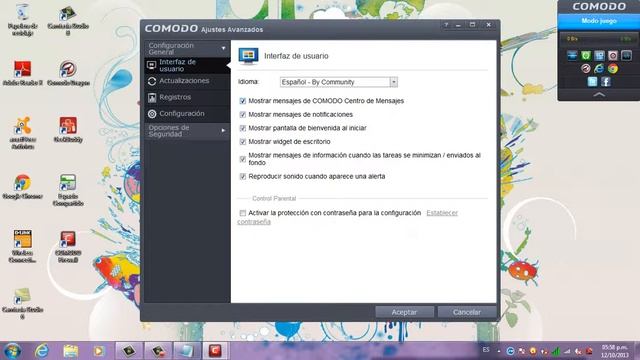The width and height of the screenshot is (640, 360).
Task: Open the Registros section
Action: 187,97
